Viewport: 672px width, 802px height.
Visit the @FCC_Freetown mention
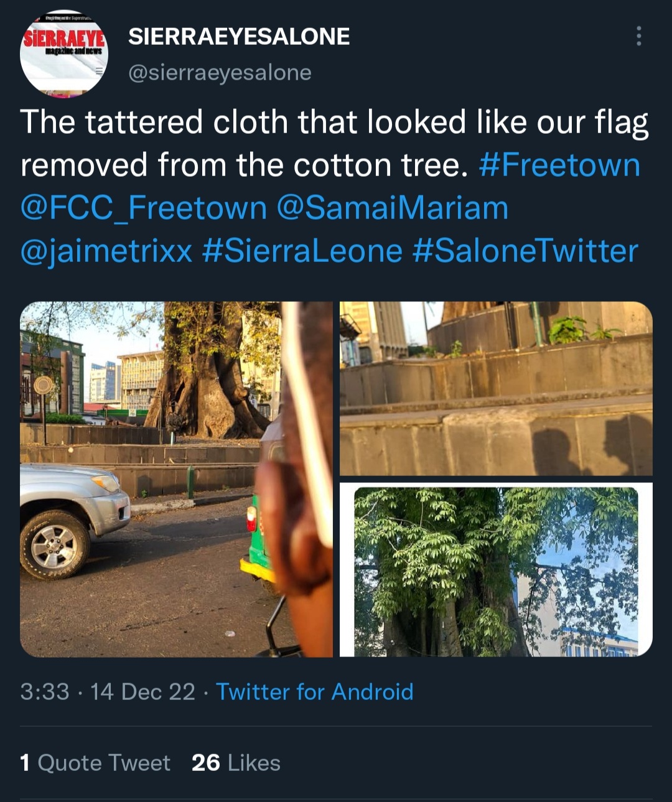click(x=143, y=208)
